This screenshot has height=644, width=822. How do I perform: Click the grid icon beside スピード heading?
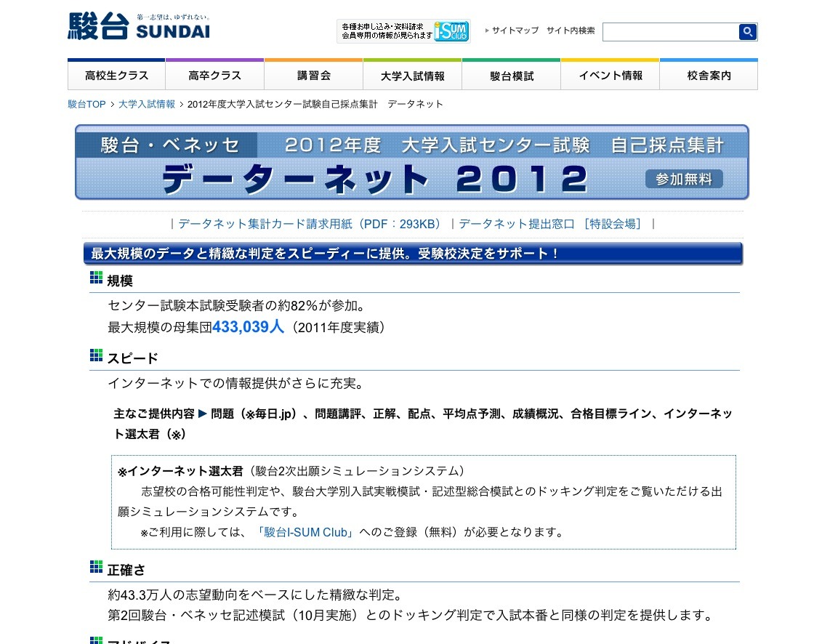(96, 355)
